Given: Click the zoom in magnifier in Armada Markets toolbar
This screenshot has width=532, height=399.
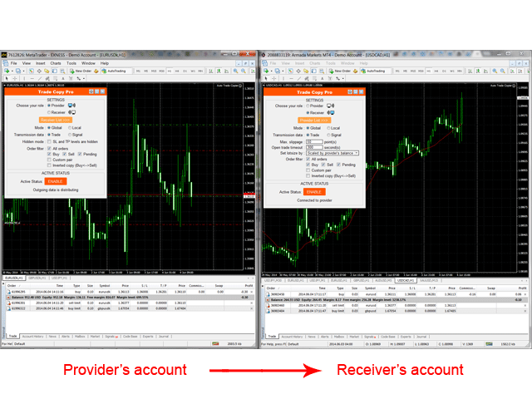Looking at the screenshot, I should pyautogui.click(x=495, y=71).
